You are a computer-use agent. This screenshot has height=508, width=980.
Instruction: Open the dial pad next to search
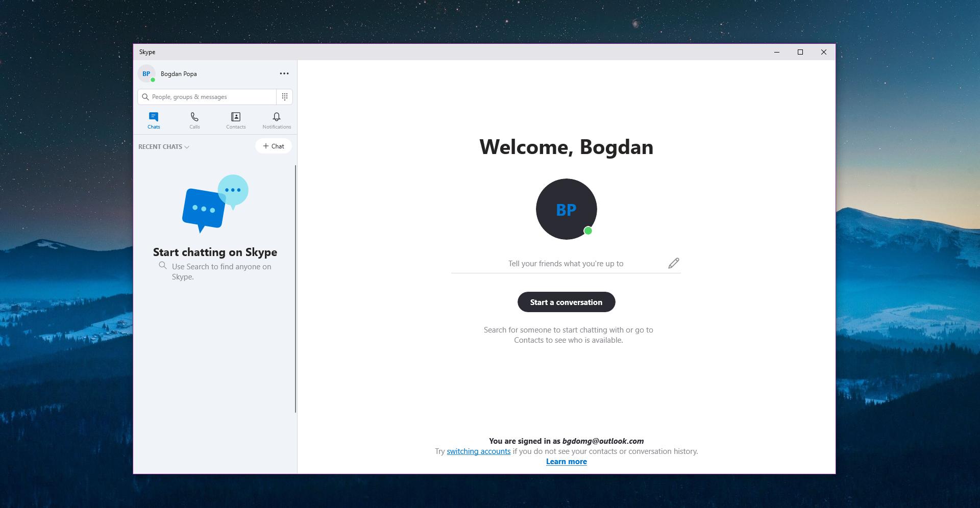tap(284, 96)
